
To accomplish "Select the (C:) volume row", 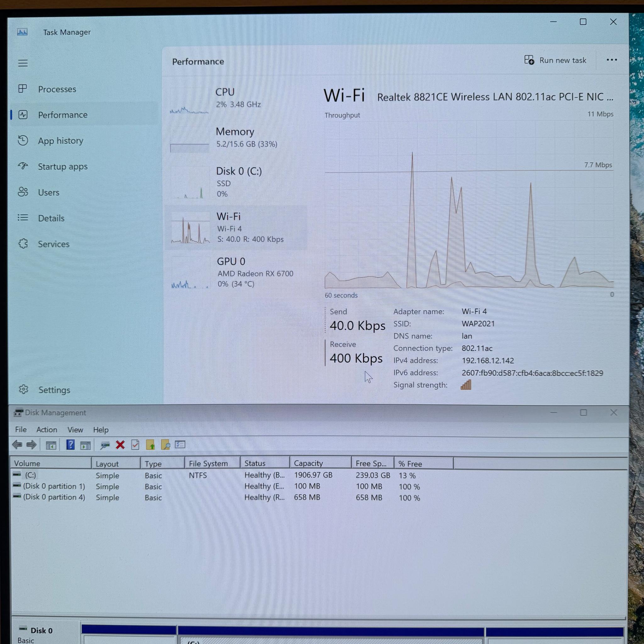I will pyautogui.click(x=217, y=475).
